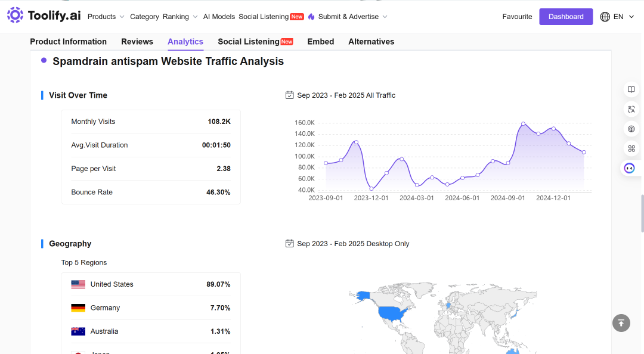Open the chatbot assistant icon
This screenshot has height=354, width=644.
click(x=629, y=168)
